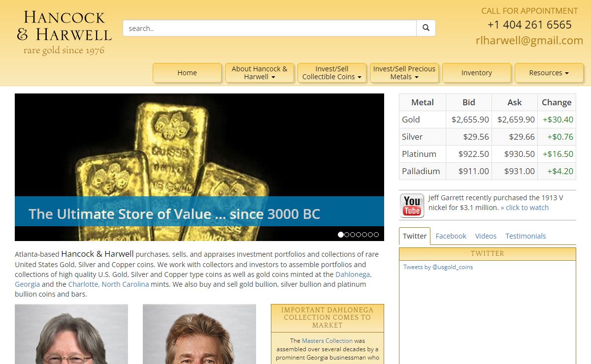The width and height of the screenshot is (591, 364).
Task: Select the fourth carousel slide dot
Action: pyautogui.click(x=359, y=235)
